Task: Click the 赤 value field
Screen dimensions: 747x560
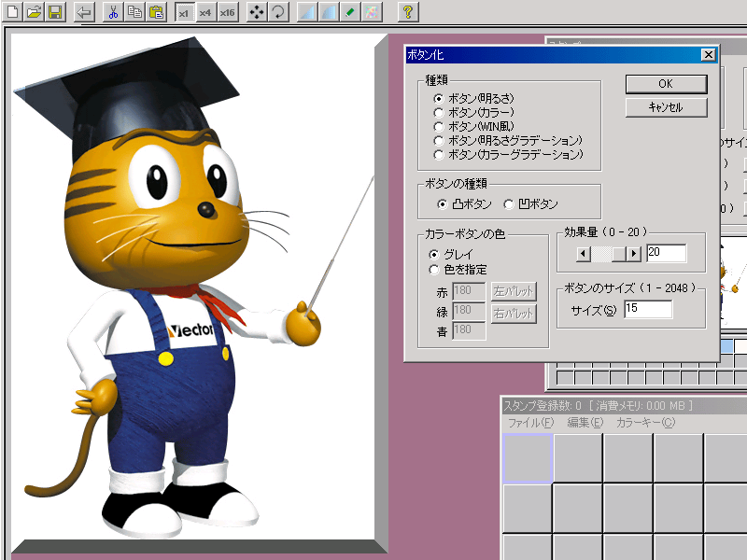Action: click(x=469, y=291)
